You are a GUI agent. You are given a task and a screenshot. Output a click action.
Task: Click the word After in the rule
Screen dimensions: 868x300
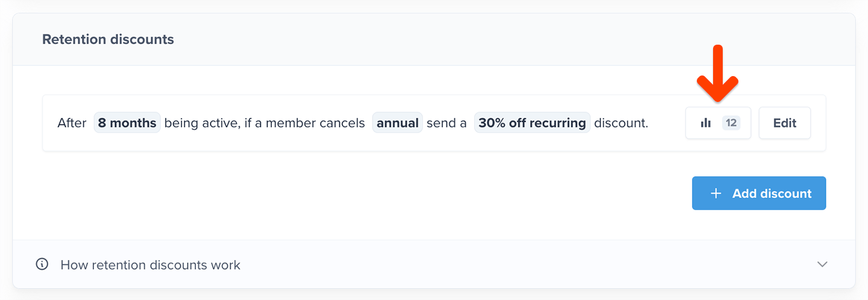pos(72,123)
